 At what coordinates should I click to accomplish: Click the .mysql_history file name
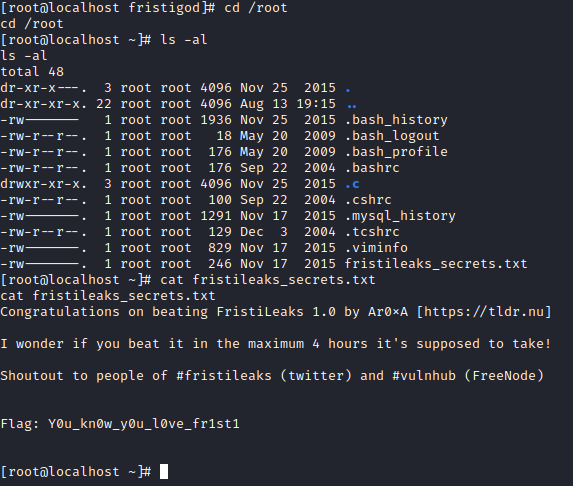(400, 216)
